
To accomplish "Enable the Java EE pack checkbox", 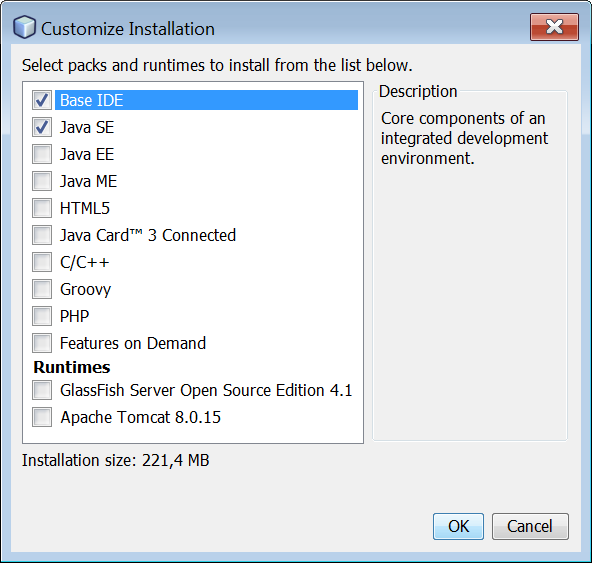I will pos(42,154).
